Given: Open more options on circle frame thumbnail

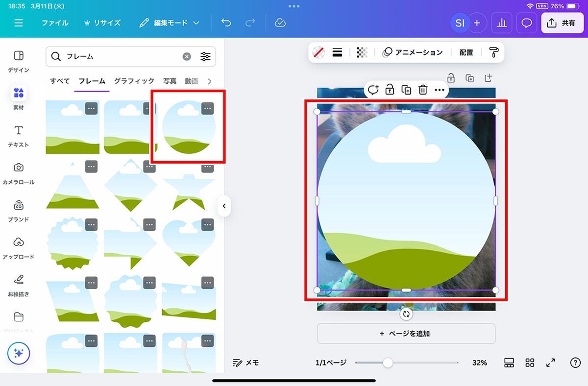Looking at the screenshot, I should pyautogui.click(x=208, y=108).
